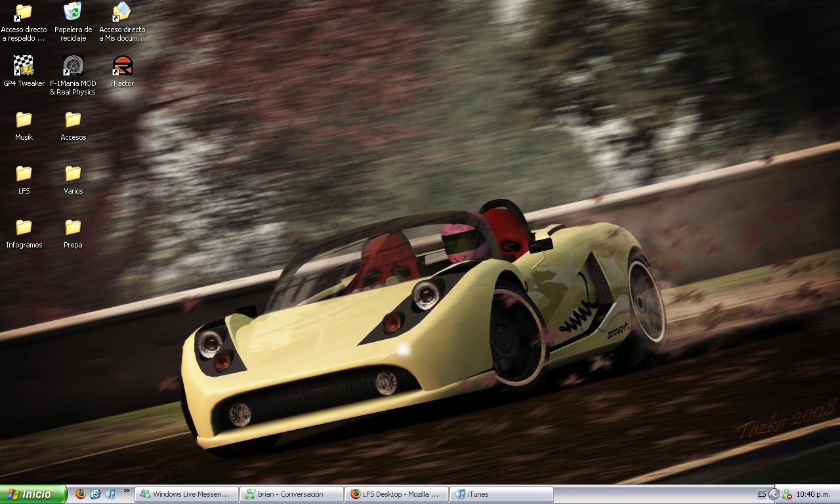Launch Firefox from Quick Launch bar

[81, 493]
